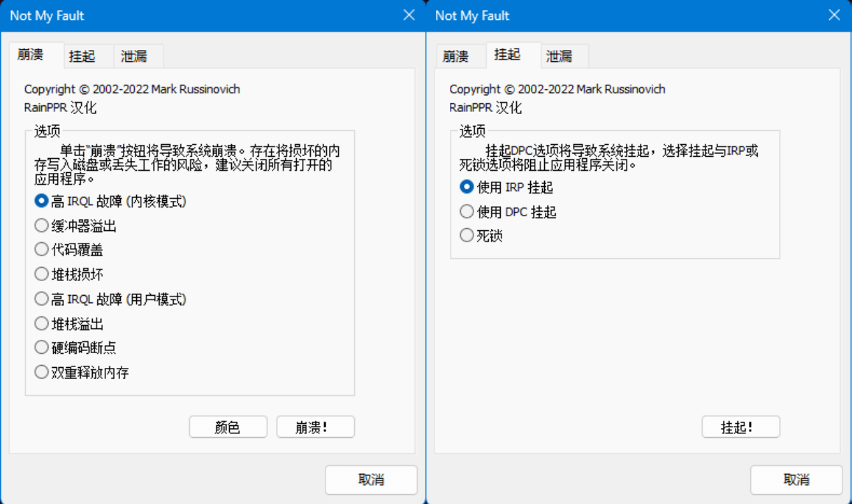Choose 高 IRQL 故障 (用户模式) option

coord(42,298)
